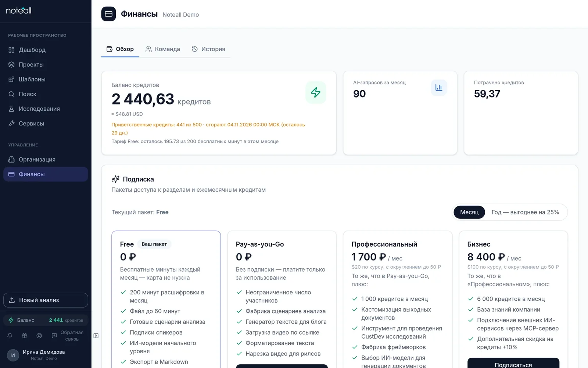
Task: Click the sparkle icon beside Подписка heading
Action: (x=115, y=179)
